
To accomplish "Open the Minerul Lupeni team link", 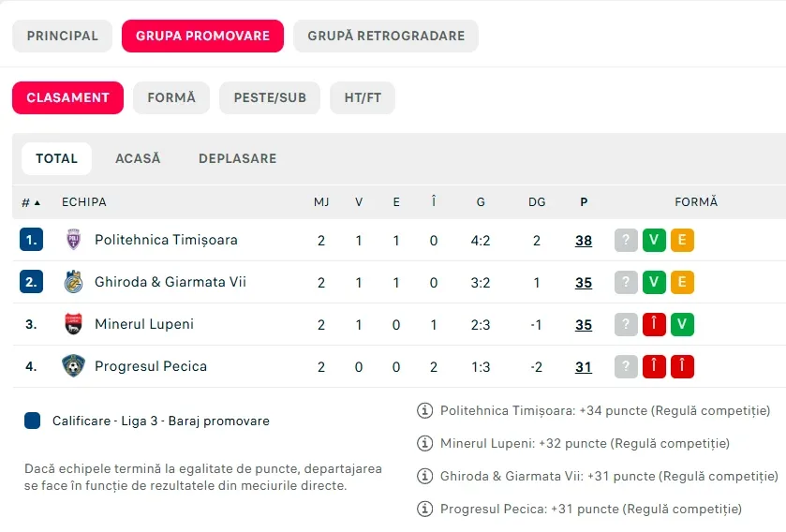I will 144,324.
